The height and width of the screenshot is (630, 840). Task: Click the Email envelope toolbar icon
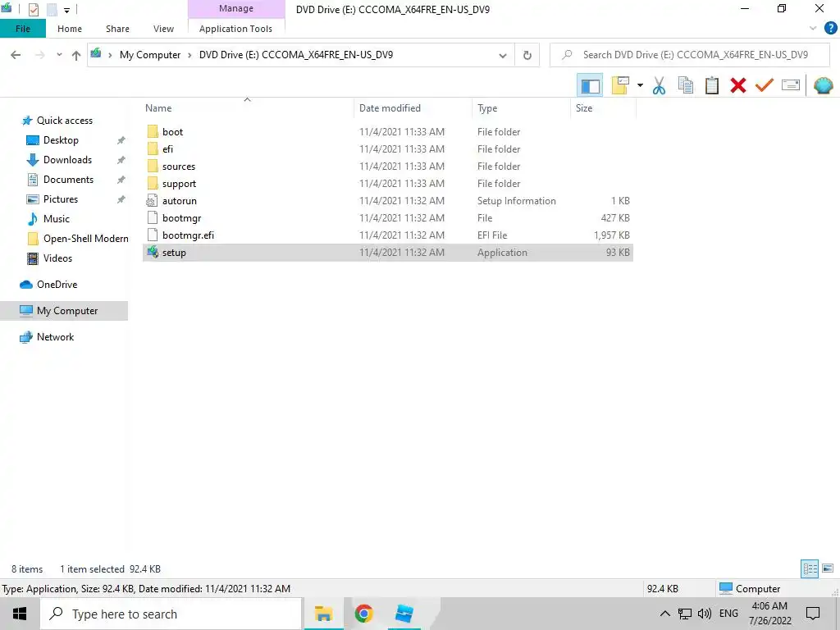coord(791,85)
